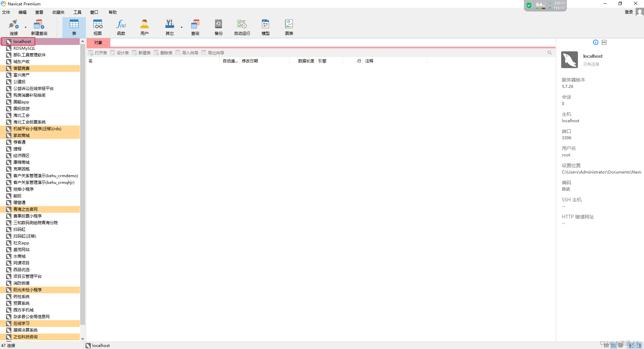The width and height of the screenshot is (644, 349).
Task: Open the 图表 (Charts) toolbar icon
Action: click(289, 27)
